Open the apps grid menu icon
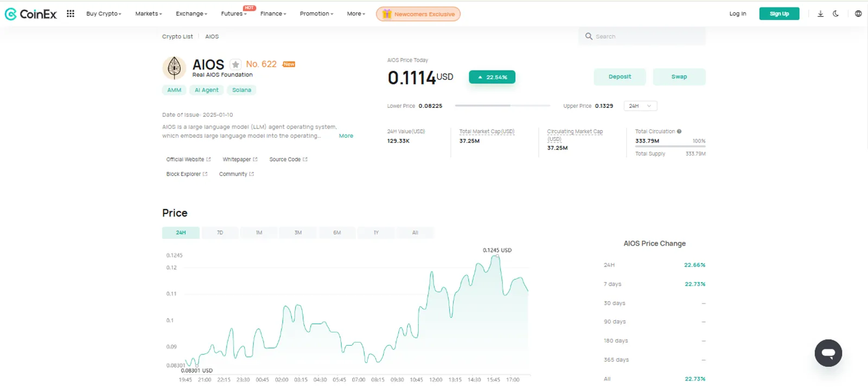868x387 pixels. [71, 14]
